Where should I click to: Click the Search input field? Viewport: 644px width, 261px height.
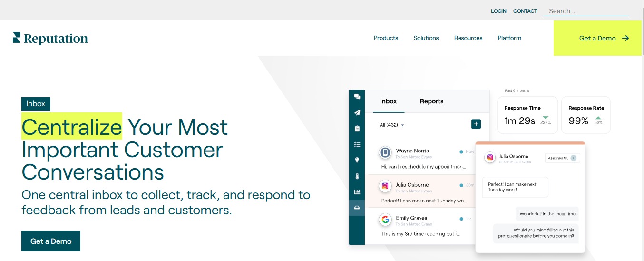click(586, 11)
